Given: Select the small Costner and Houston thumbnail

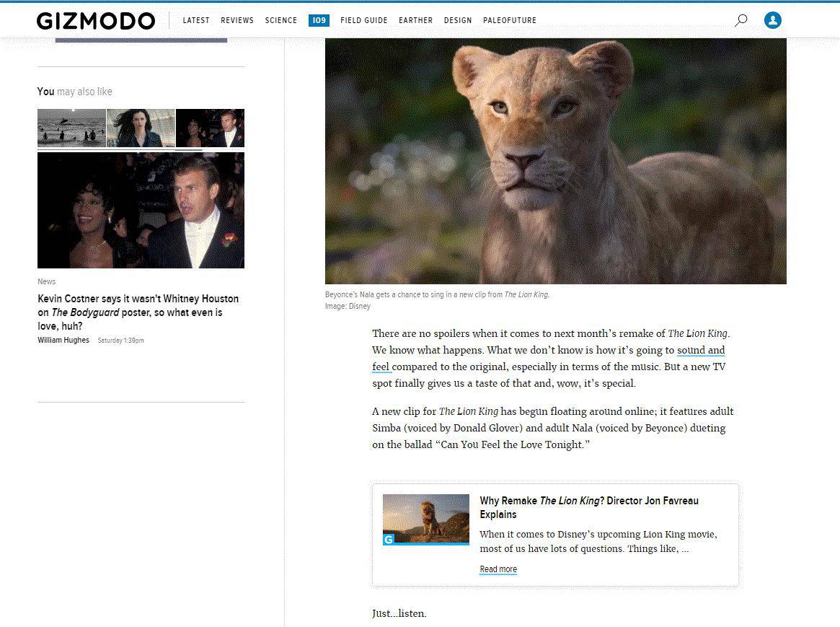Looking at the screenshot, I should [x=210, y=128].
